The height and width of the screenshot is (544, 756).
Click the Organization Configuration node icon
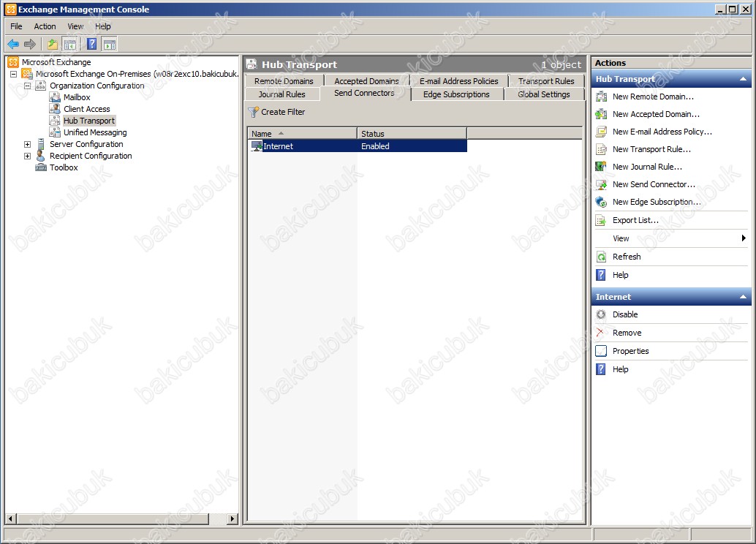41,86
